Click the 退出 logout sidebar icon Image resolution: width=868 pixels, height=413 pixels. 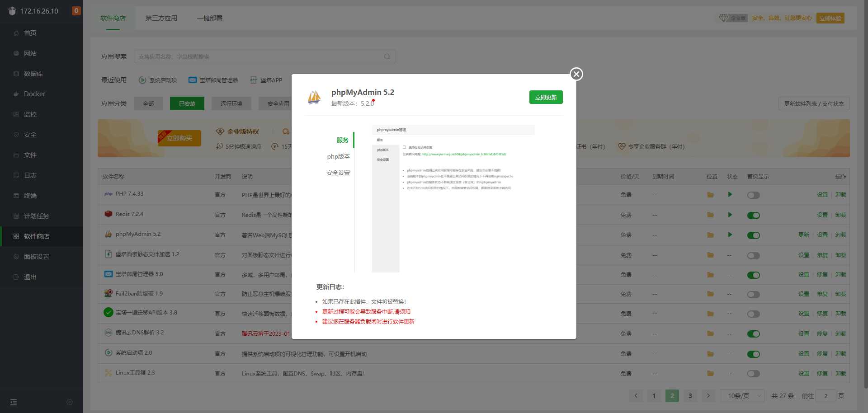pos(16,277)
